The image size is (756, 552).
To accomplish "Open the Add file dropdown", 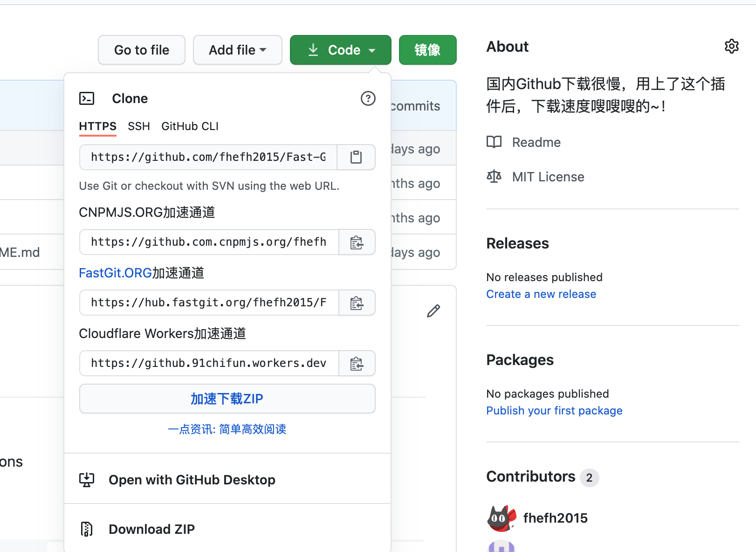I will click(x=237, y=50).
